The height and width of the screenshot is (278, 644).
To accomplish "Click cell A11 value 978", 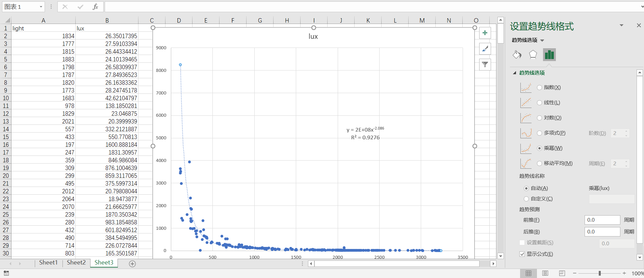I will (x=43, y=106).
